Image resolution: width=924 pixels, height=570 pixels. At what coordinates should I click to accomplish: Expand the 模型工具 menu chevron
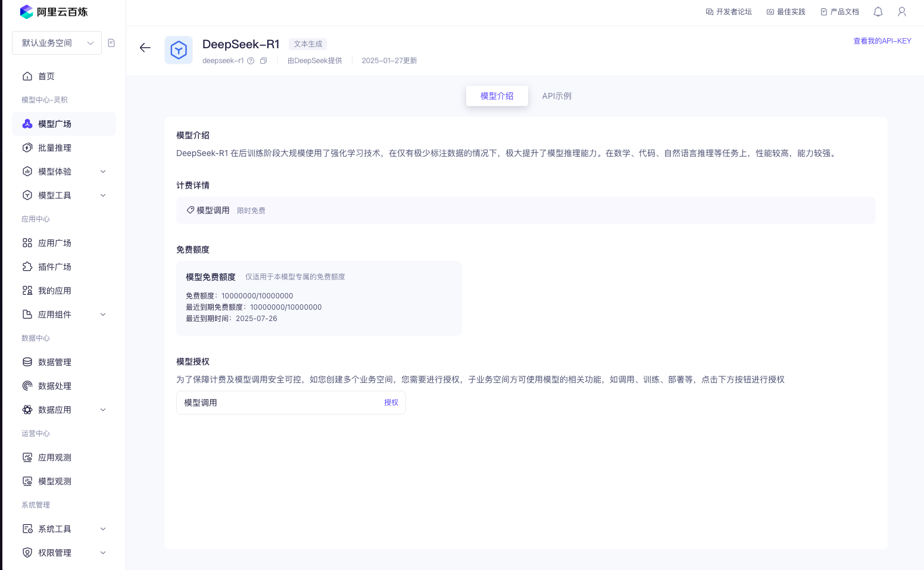tap(103, 195)
